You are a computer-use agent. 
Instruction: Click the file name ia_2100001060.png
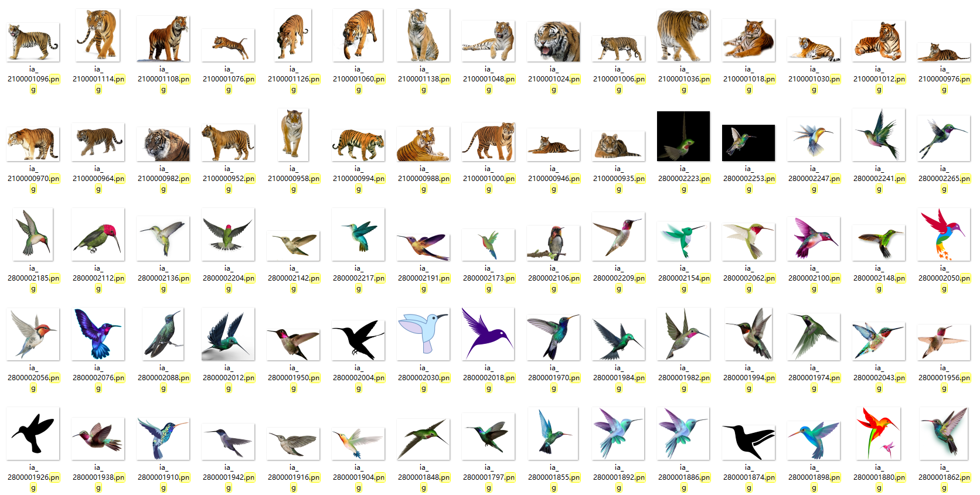click(x=359, y=79)
